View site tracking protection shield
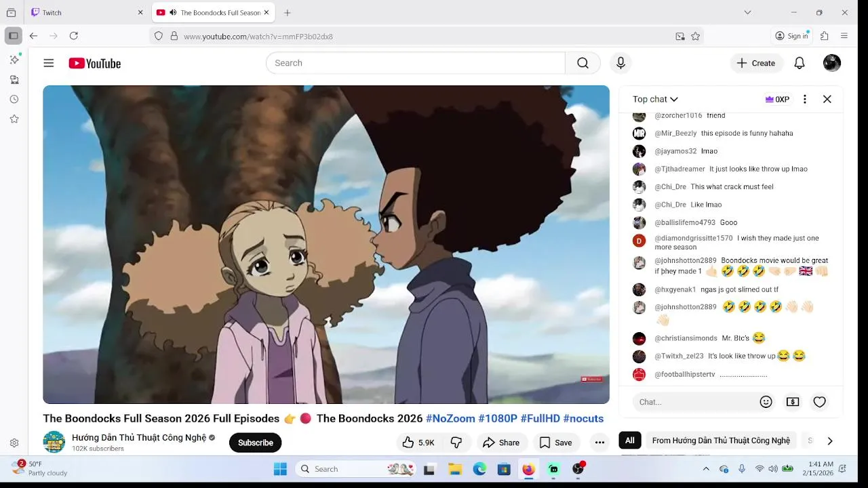Image resolution: width=868 pixels, height=488 pixels. [159, 37]
